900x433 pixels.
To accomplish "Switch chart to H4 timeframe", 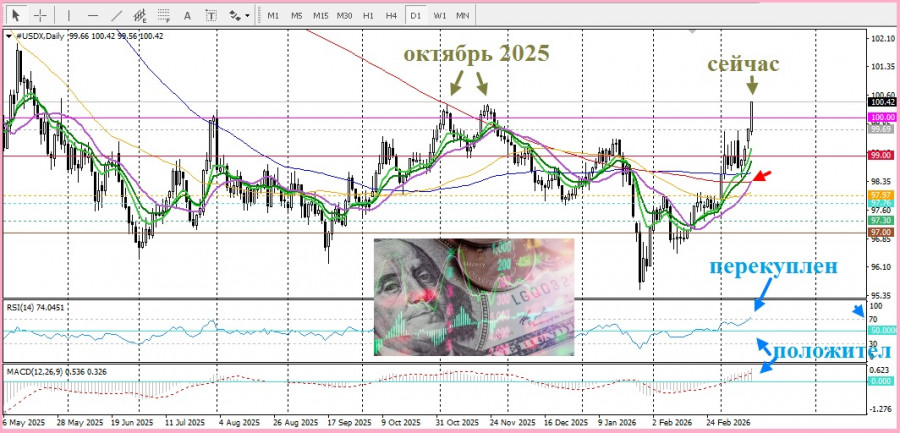I will pyautogui.click(x=391, y=16).
